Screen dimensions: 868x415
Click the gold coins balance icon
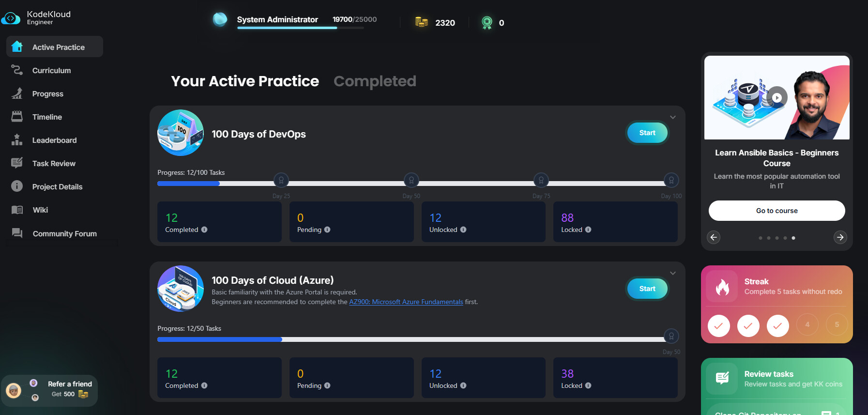421,22
